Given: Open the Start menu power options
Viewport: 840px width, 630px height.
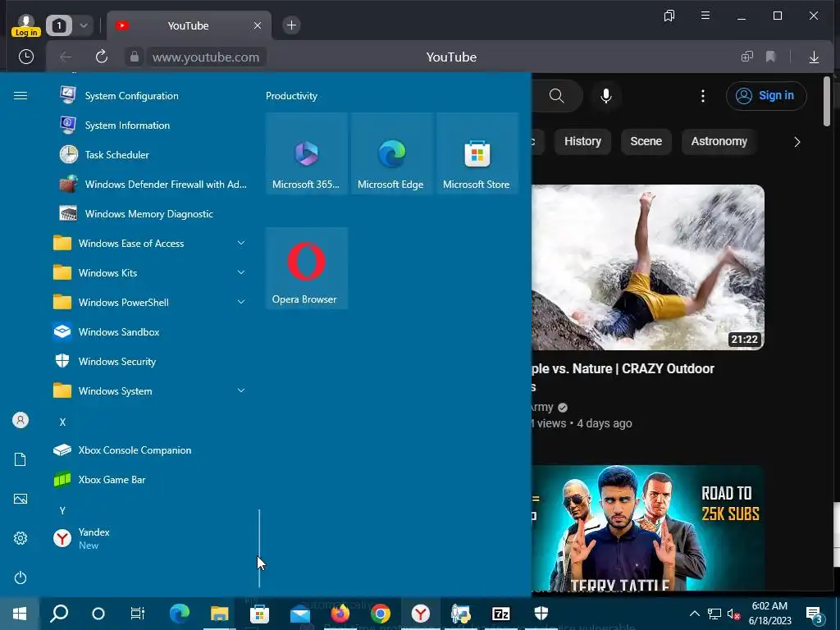Looking at the screenshot, I should (x=21, y=577).
